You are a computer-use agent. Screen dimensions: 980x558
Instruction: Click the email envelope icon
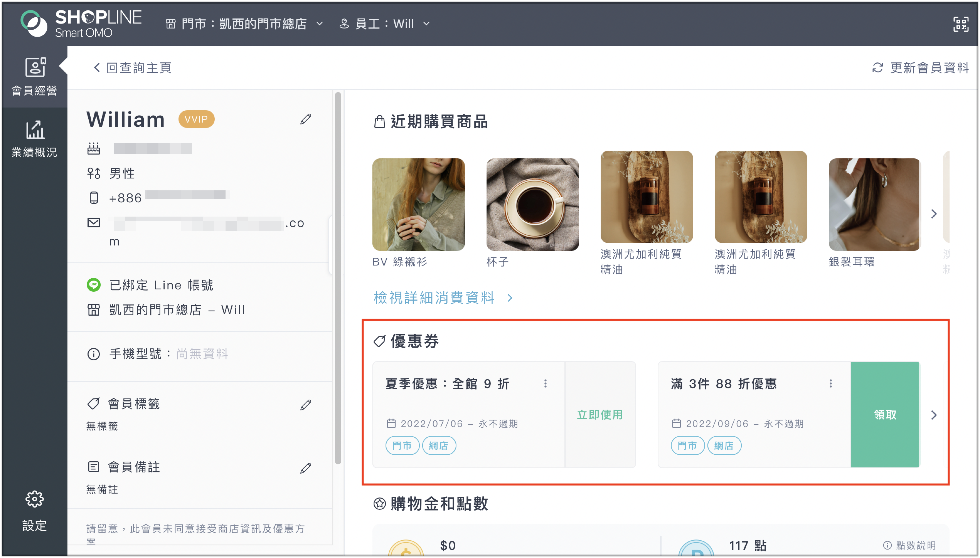click(93, 223)
